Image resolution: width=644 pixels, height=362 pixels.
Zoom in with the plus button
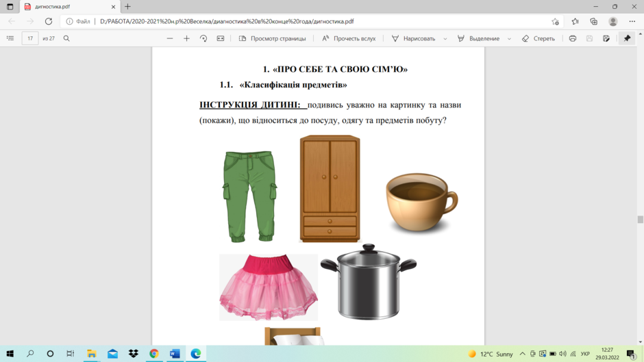click(186, 38)
